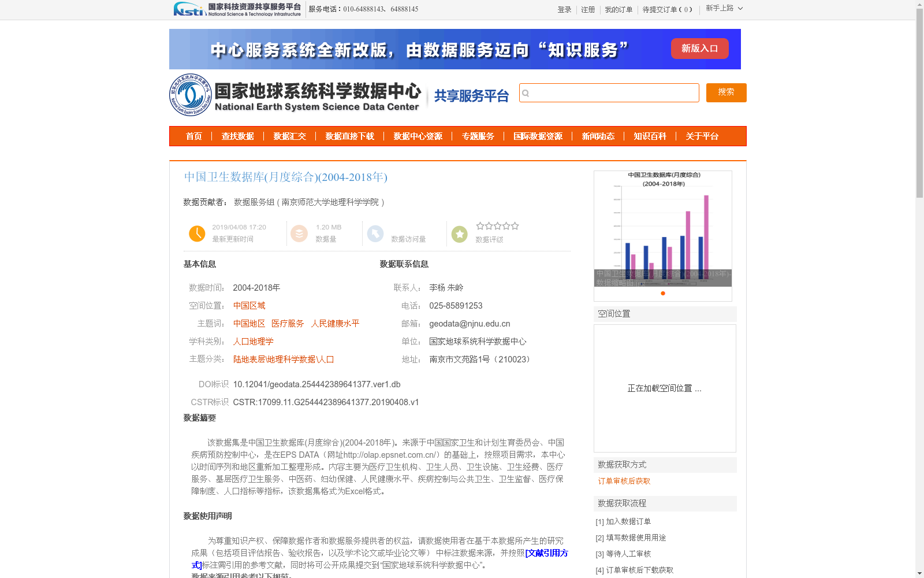924x578 pixels.
Task: Rate dataset with the fifth star
Action: tap(515, 226)
